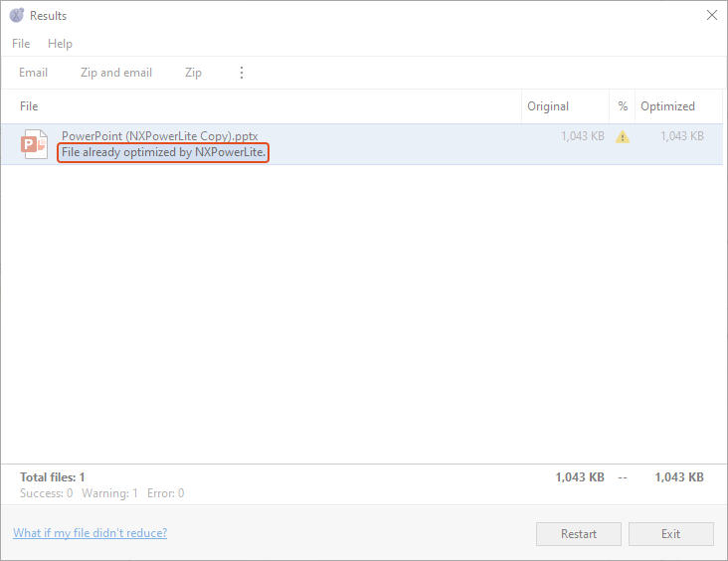Viewport: 728px width, 561px height.
Task: Click the PowerPoint file icon in results row
Action: tap(34, 144)
